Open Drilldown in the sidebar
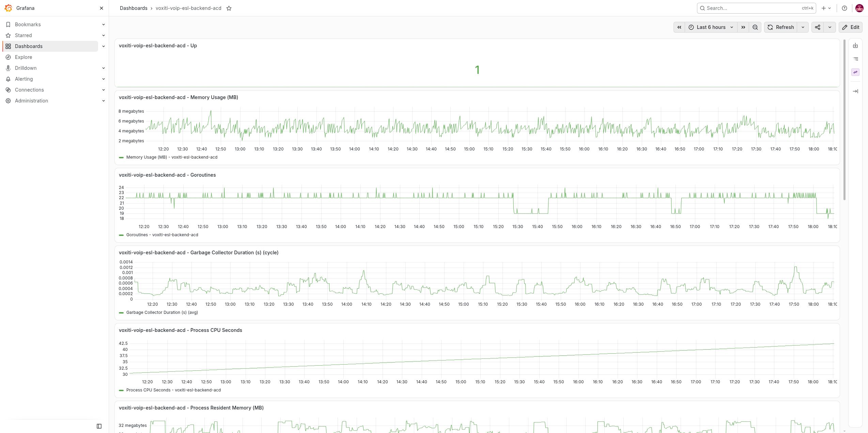 (x=26, y=68)
